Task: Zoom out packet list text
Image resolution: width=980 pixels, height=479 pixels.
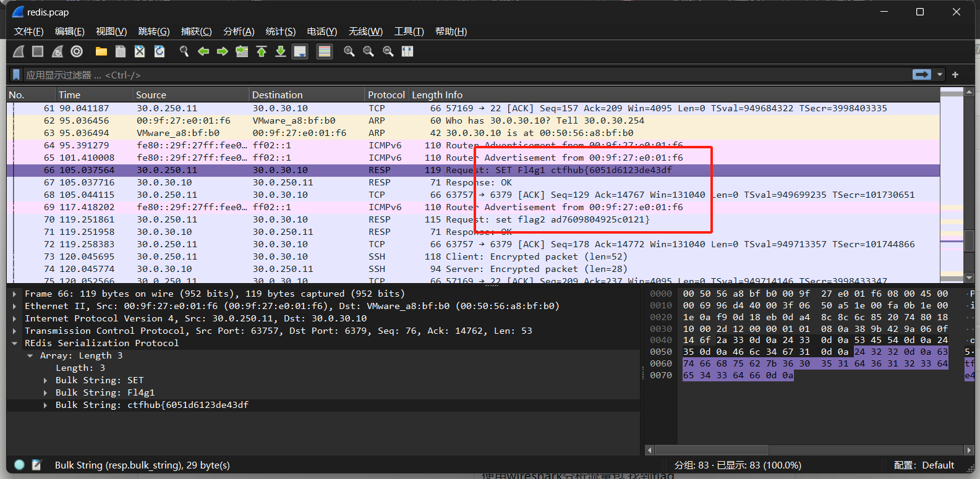Action: [369, 51]
